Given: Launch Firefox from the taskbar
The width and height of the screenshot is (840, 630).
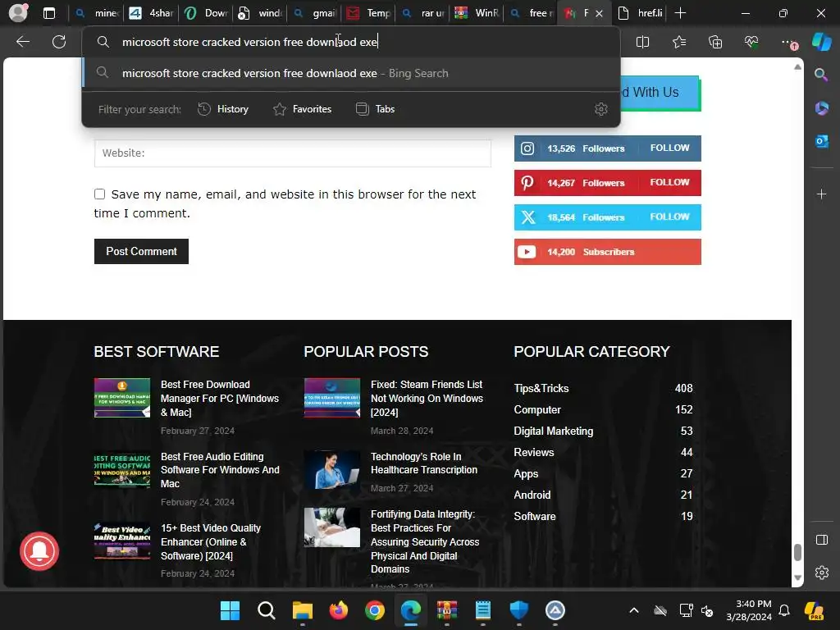Looking at the screenshot, I should click(x=339, y=610).
